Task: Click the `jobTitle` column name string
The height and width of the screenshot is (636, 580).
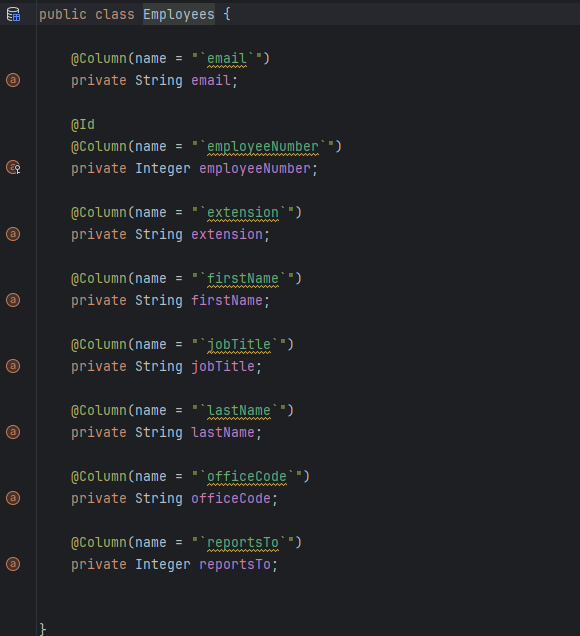Action: click(239, 345)
